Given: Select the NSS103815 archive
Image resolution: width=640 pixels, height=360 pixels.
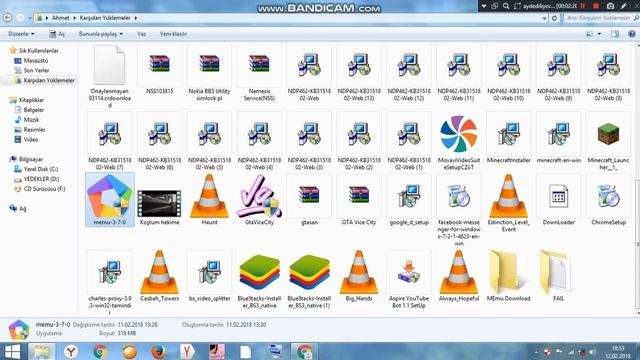Looking at the screenshot, I should point(159,69).
